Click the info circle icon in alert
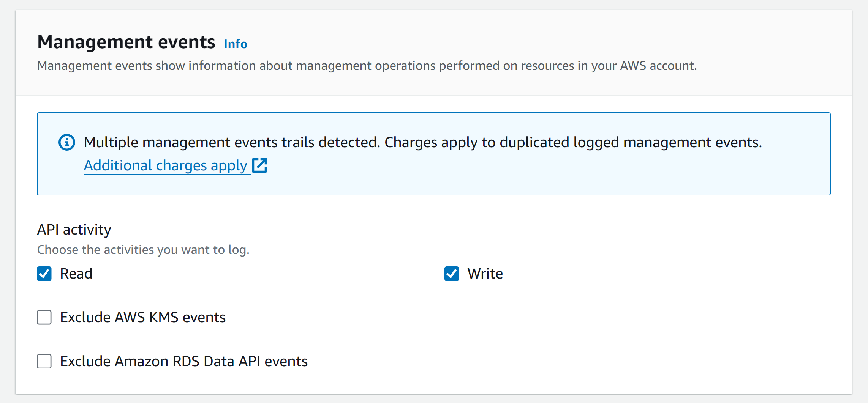This screenshot has height=403, width=868. pos(67,143)
